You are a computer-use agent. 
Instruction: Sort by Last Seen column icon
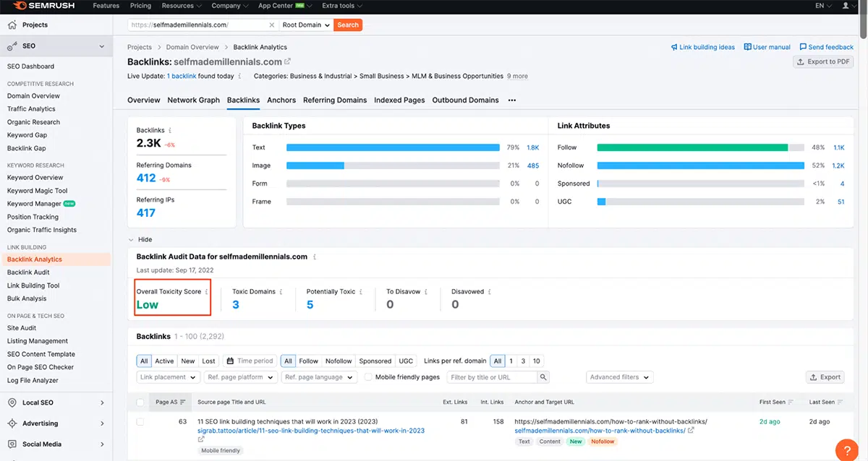point(841,402)
